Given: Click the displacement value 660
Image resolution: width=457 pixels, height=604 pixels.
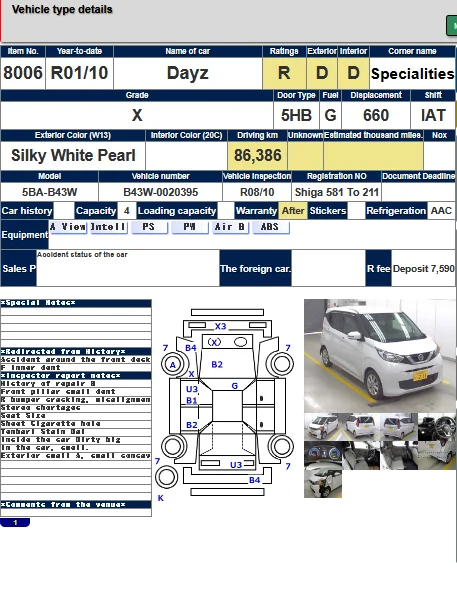Looking at the screenshot, I should pyautogui.click(x=376, y=115).
